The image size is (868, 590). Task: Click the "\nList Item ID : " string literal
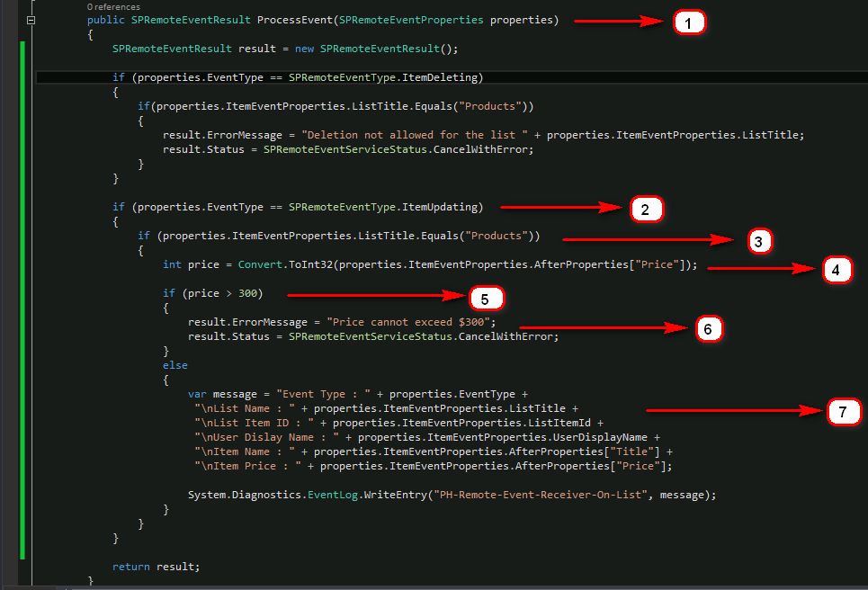click(x=254, y=423)
